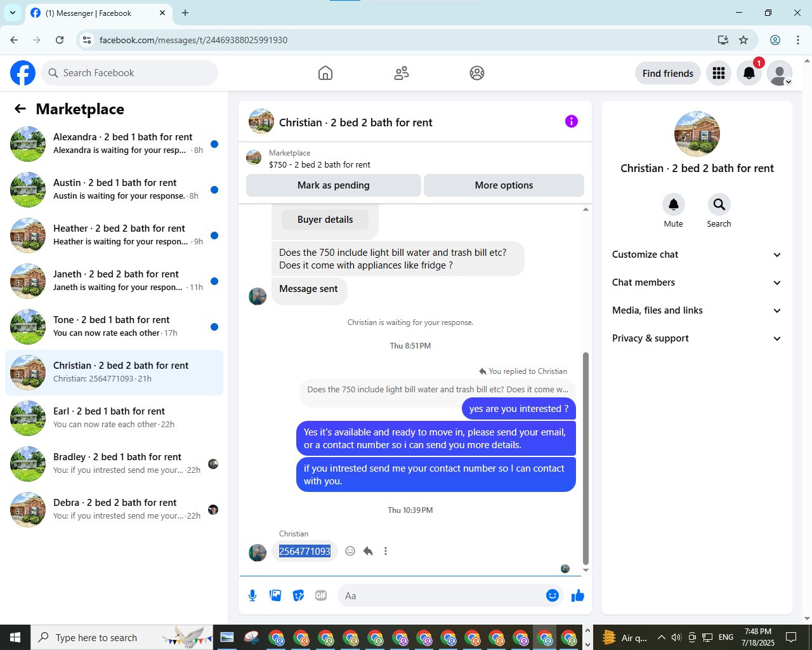Select the highlighted 2564771093 message text

point(305,551)
